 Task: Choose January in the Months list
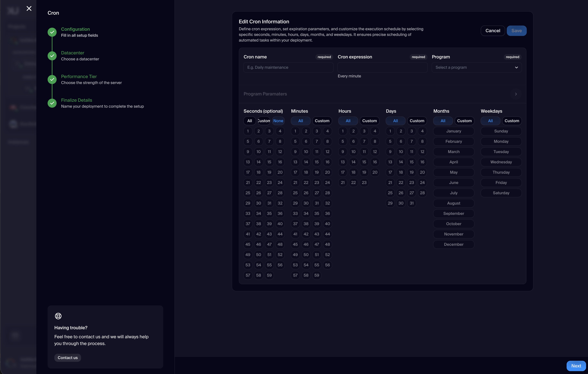pyautogui.click(x=454, y=131)
